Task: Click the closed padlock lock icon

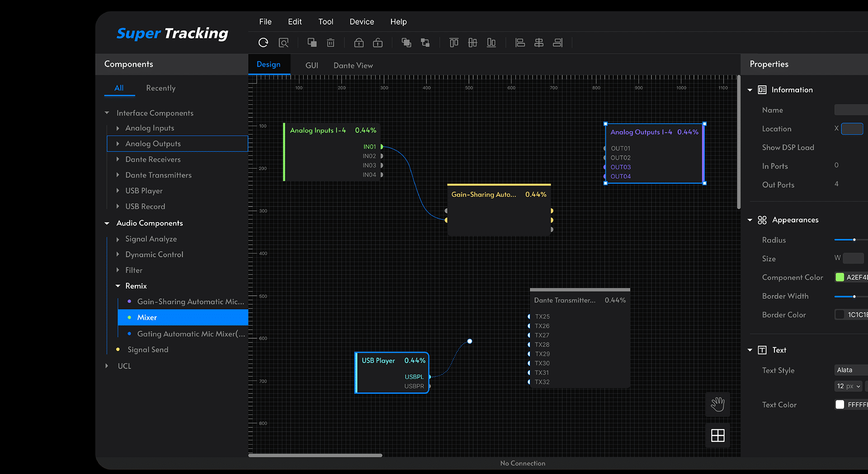Action: pos(359,43)
